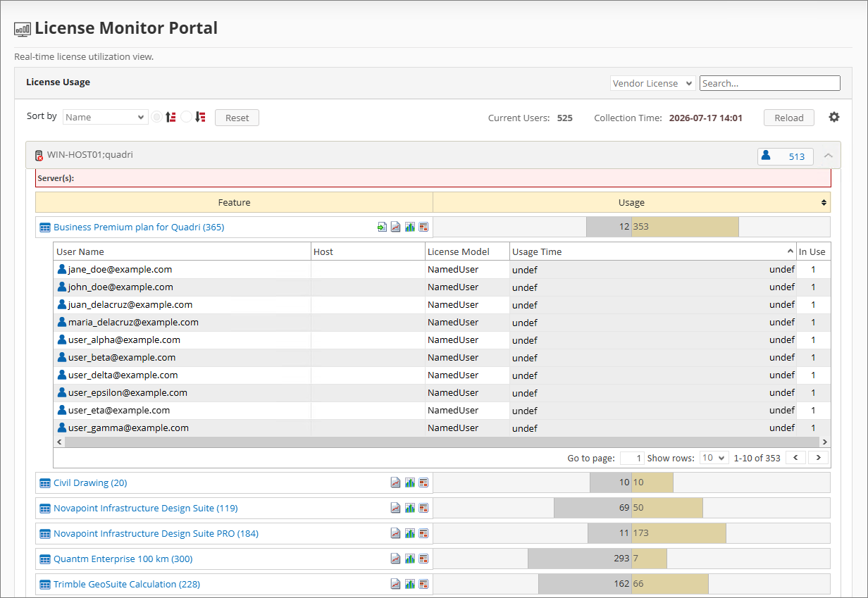Collapse the WIN-HOST01;quadri panel chevron
Screen dimensions: 868x598
(x=829, y=156)
